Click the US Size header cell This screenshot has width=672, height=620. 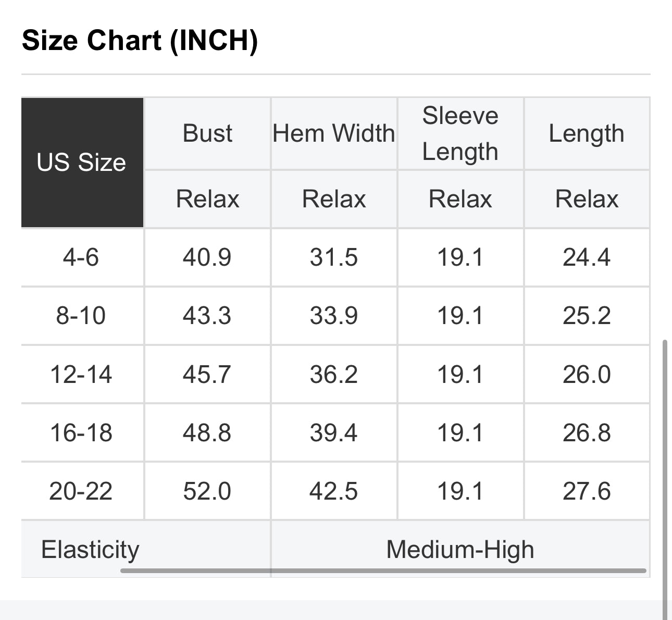[82, 162]
